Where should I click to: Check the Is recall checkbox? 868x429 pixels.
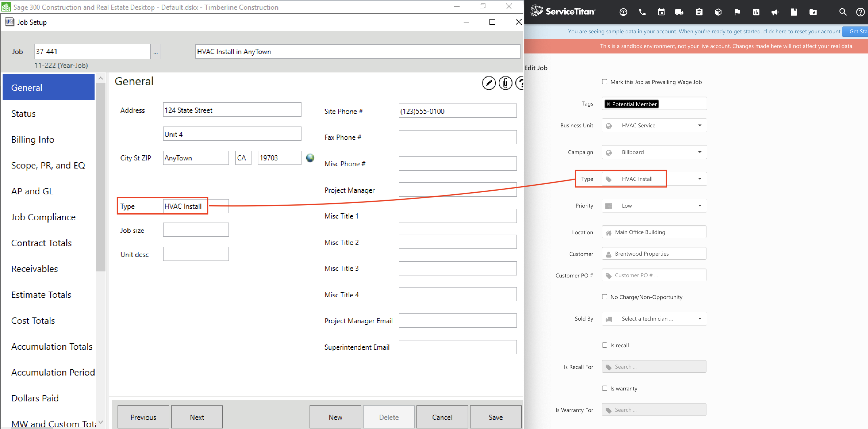604,345
